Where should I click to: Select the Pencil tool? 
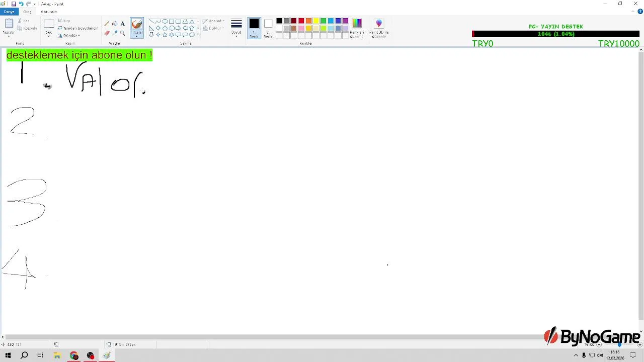pos(107,24)
